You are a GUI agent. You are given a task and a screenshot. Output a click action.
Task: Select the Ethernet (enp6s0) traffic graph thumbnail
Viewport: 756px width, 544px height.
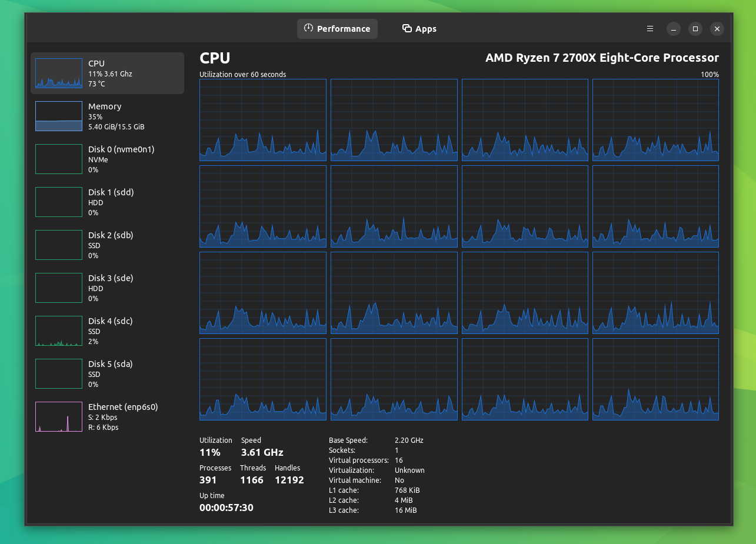(x=58, y=416)
